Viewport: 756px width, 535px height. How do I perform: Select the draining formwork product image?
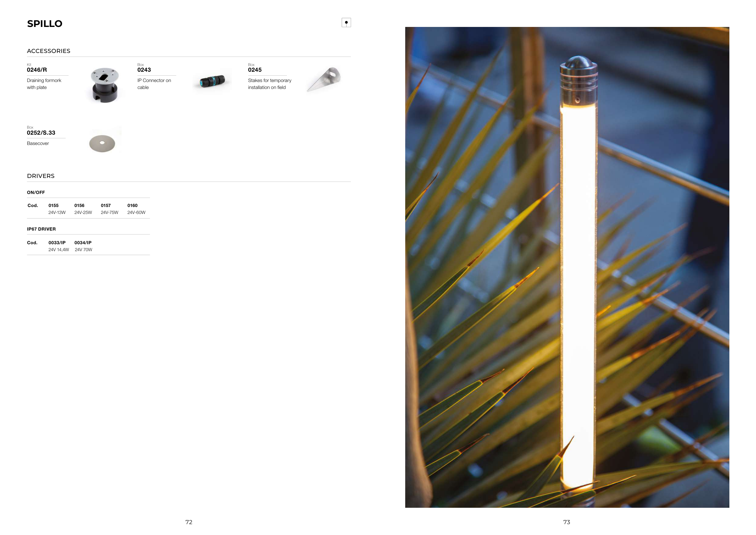[104, 85]
